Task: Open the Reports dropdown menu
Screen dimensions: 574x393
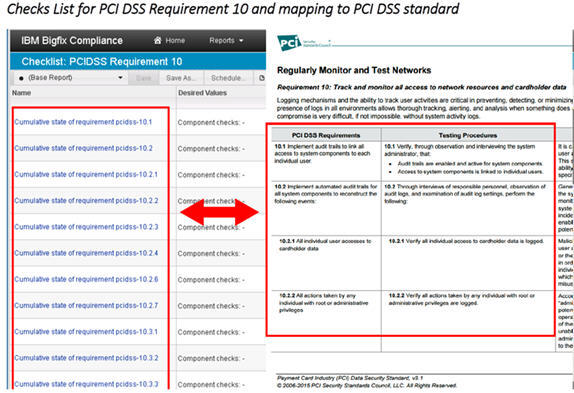Action: [226, 40]
